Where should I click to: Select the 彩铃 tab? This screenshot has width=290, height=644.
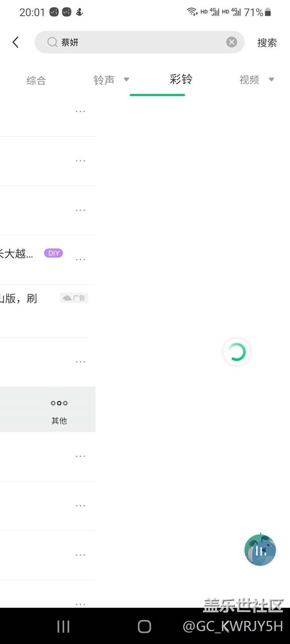[181, 79]
